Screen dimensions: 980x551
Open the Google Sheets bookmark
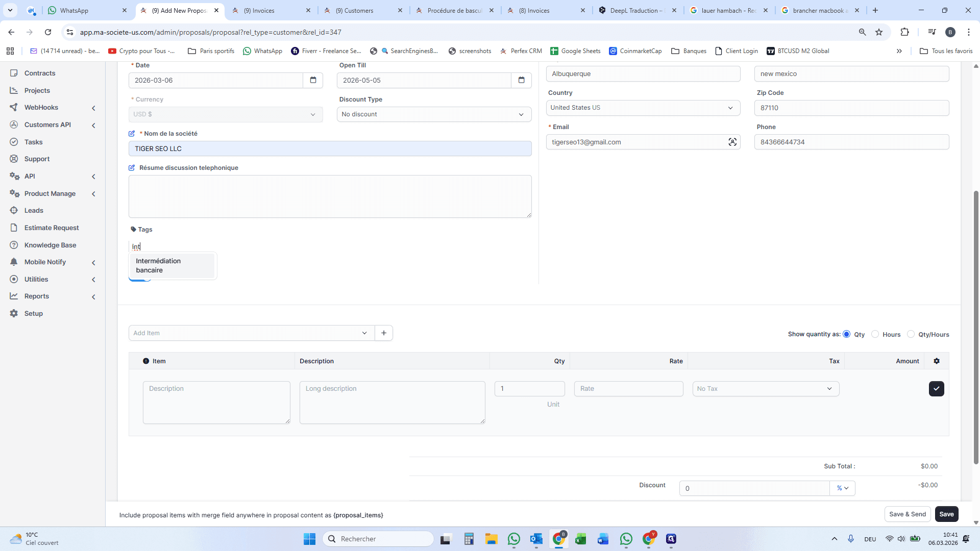pyautogui.click(x=575, y=51)
